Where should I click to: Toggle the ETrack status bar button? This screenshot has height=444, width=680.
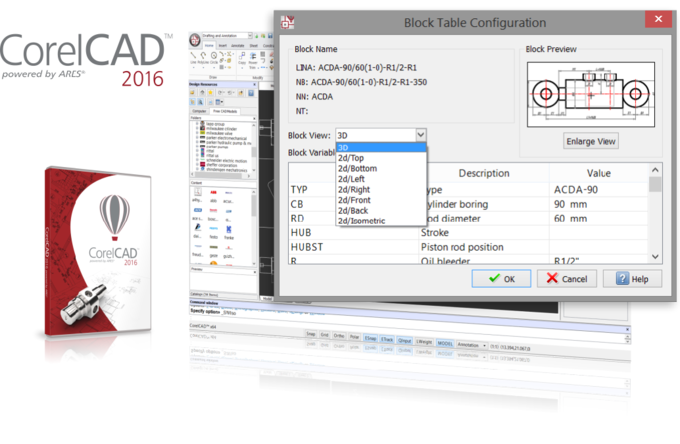pyautogui.click(x=387, y=340)
